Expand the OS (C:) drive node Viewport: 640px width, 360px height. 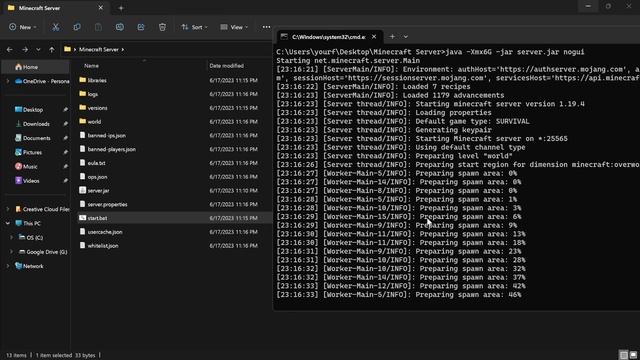click(x=11, y=238)
